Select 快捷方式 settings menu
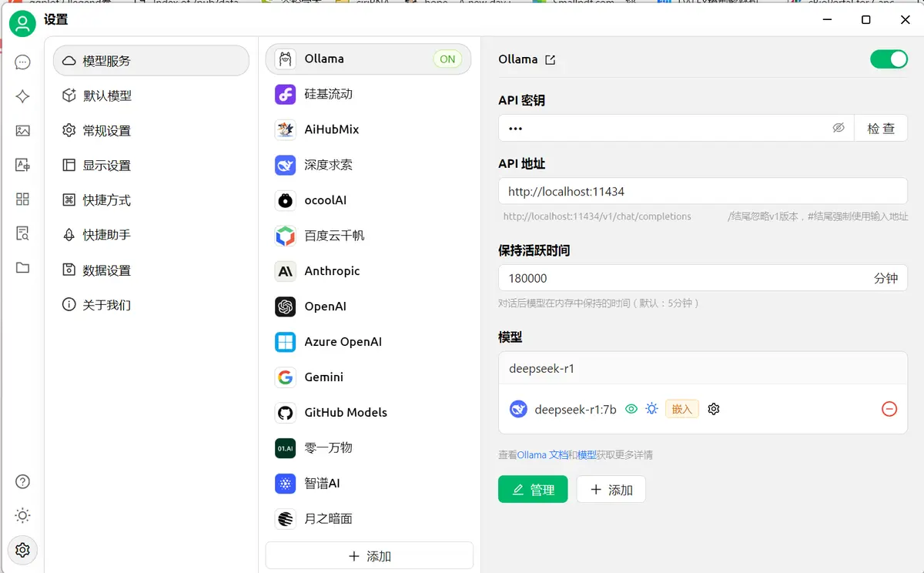The image size is (924, 573). pos(151,200)
